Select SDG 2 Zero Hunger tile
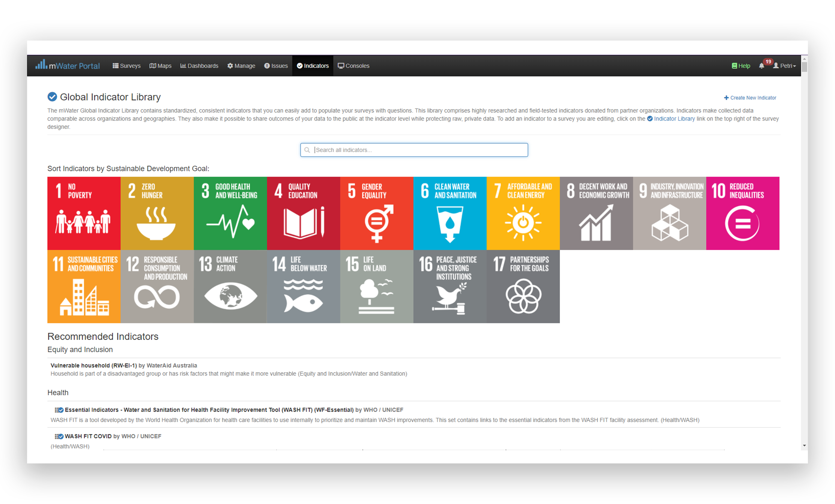 click(157, 213)
